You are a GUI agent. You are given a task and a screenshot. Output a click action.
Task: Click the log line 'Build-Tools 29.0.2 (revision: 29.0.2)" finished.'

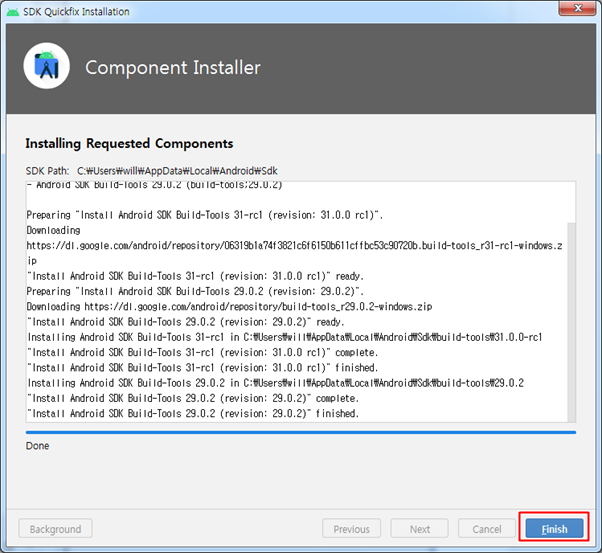[x=193, y=413]
